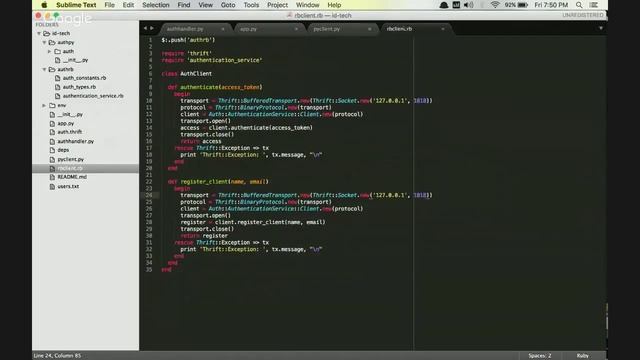The height and width of the screenshot is (360, 640).
Task: Click the env folder icon
Action: (52, 105)
